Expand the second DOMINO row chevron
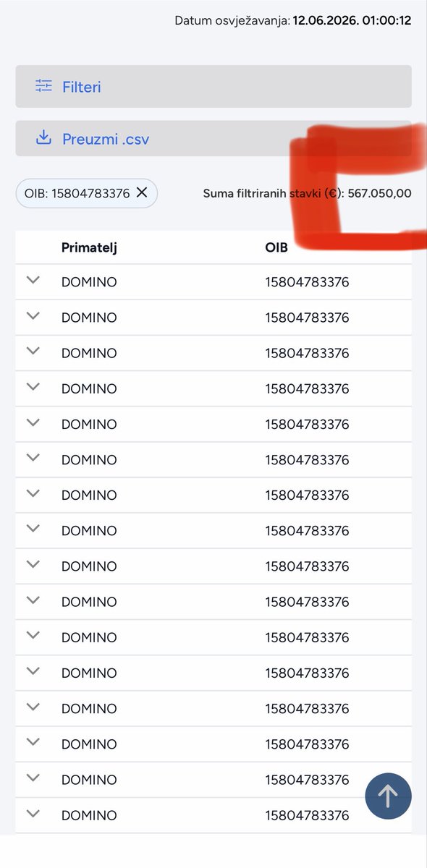Viewport: 427px width, 868px height. click(x=33, y=316)
